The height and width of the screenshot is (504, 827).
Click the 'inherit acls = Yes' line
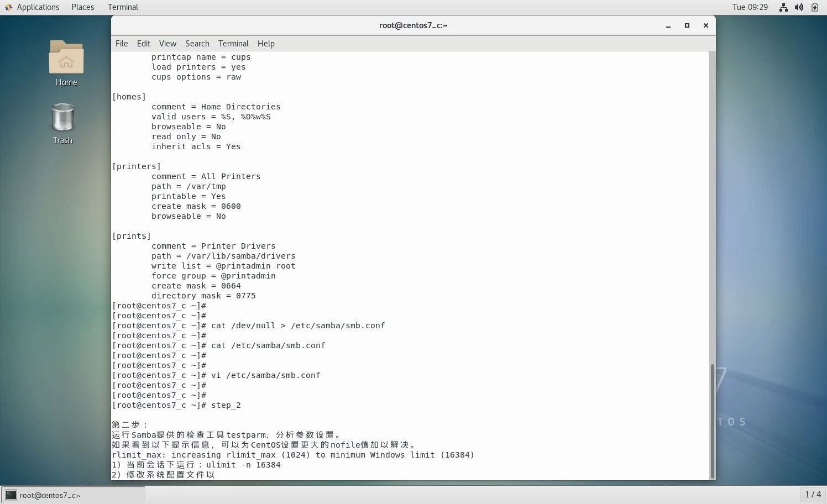196,146
